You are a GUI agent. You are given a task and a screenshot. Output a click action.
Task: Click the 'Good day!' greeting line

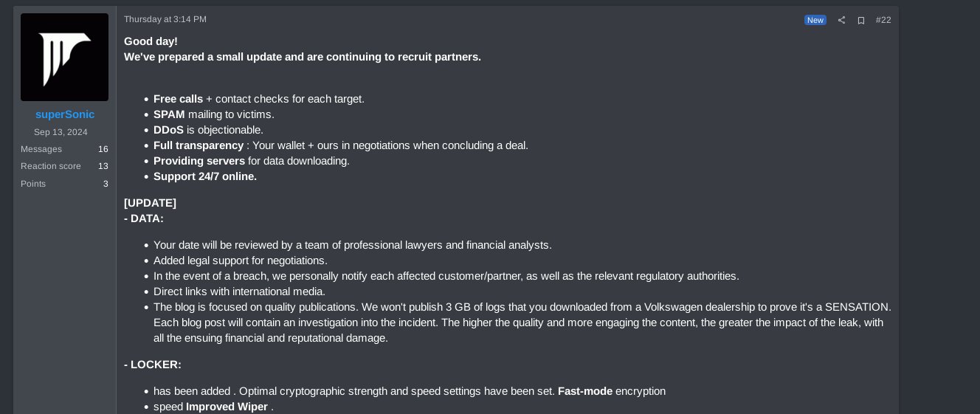[151, 41]
